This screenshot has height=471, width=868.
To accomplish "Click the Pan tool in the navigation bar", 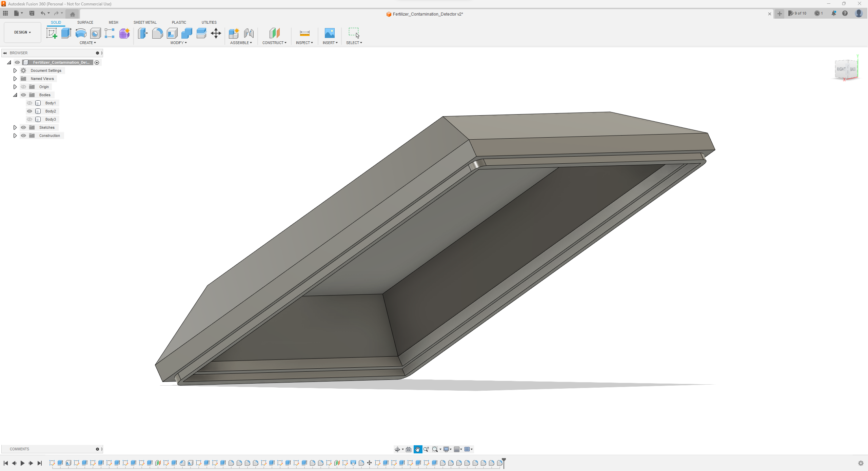I will tap(417, 449).
